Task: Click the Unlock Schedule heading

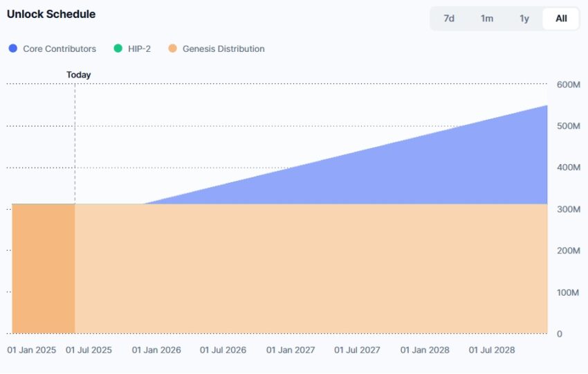Action: click(51, 15)
